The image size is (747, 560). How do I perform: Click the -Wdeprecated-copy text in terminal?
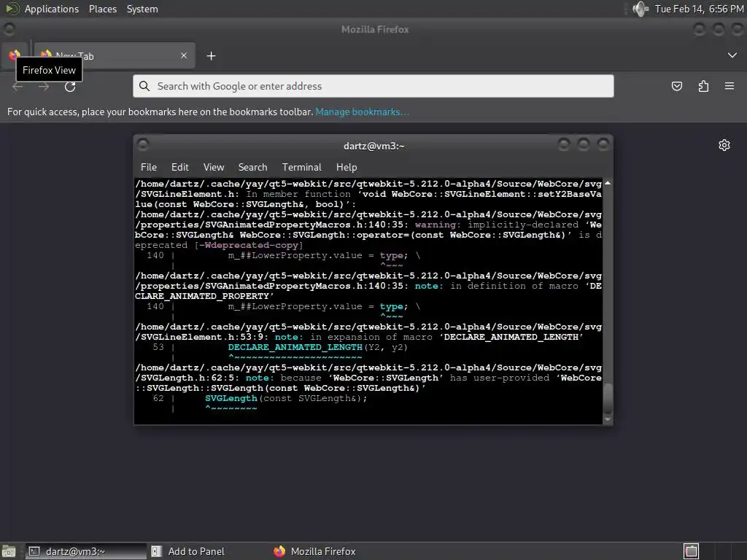[x=249, y=245]
